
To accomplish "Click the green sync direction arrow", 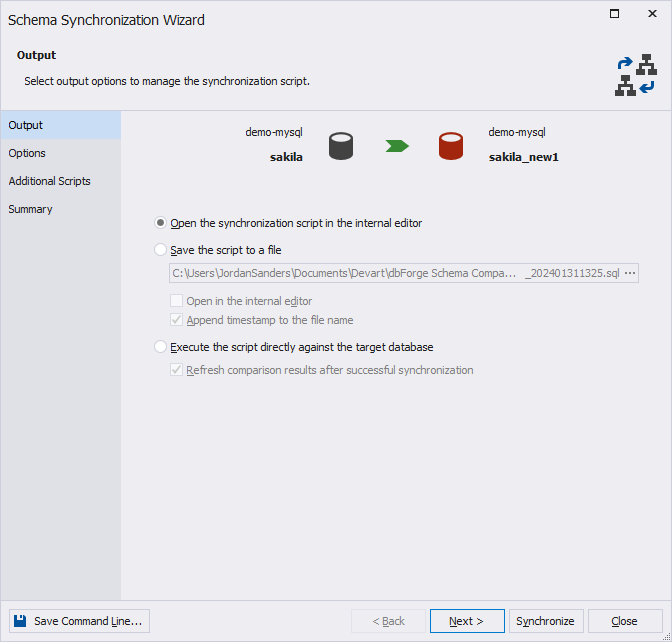I will pos(397,146).
